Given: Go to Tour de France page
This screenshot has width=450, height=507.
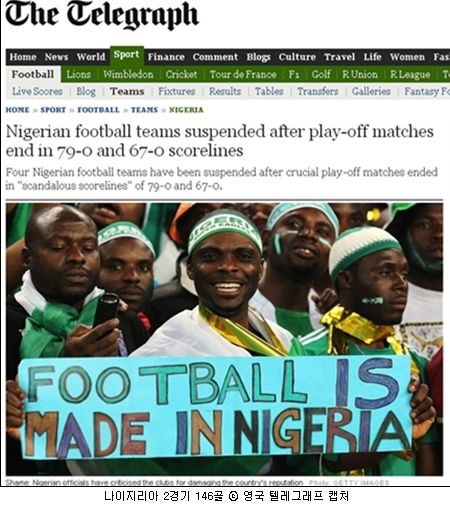Looking at the screenshot, I should coord(243,74).
